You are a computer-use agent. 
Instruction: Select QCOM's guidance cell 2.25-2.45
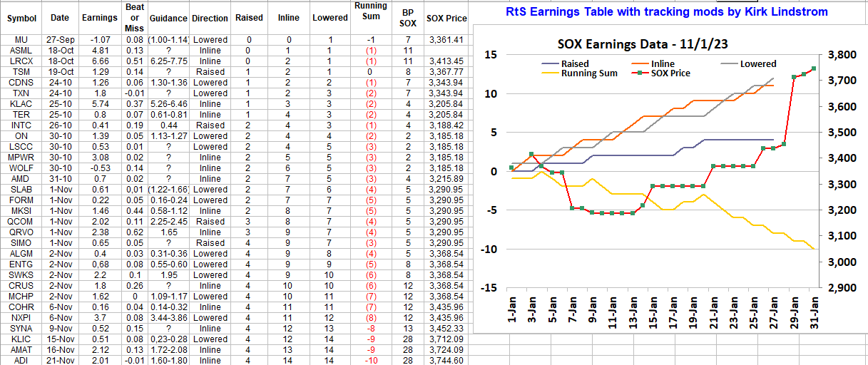pyautogui.click(x=169, y=222)
